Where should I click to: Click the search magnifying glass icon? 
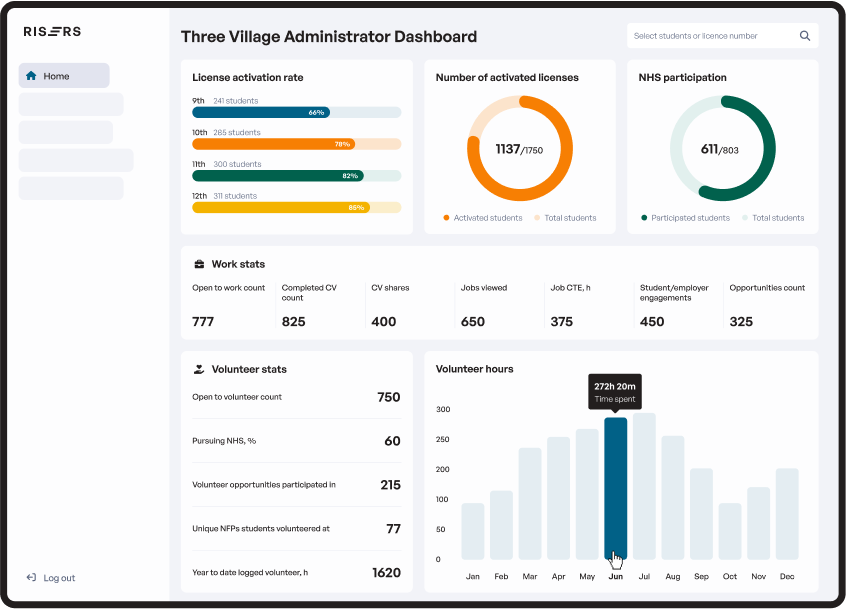[804, 35]
